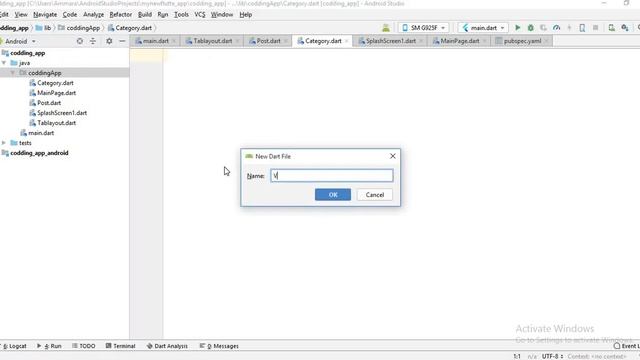The width and height of the screenshot is (640, 360).
Task: Open the Run tool window
Action: [x=49, y=346]
